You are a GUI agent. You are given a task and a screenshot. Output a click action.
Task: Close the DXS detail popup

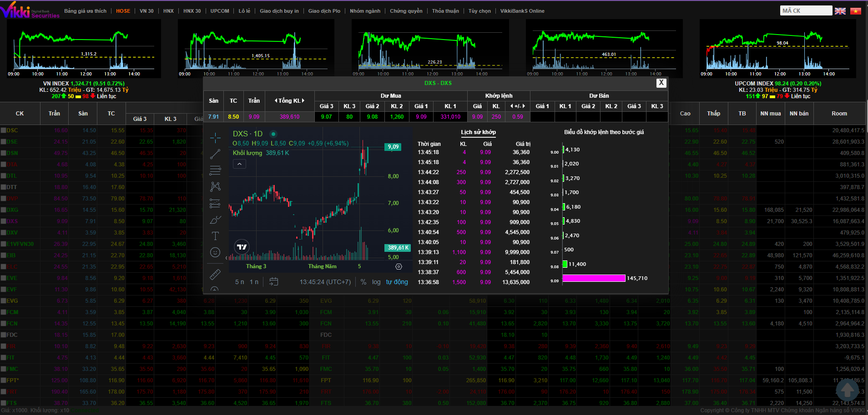[661, 83]
